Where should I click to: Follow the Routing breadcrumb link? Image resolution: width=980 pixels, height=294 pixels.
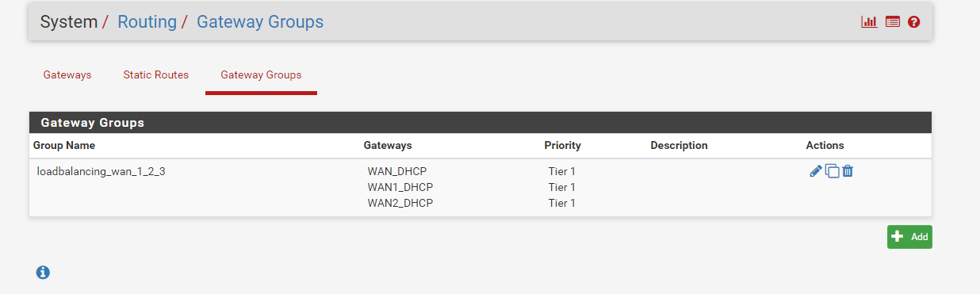(147, 21)
